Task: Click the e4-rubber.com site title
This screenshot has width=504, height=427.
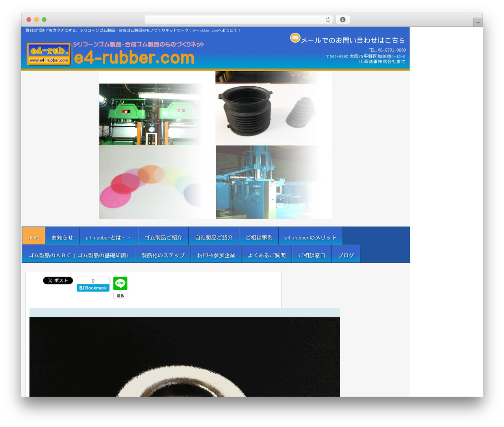Action: (134, 58)
